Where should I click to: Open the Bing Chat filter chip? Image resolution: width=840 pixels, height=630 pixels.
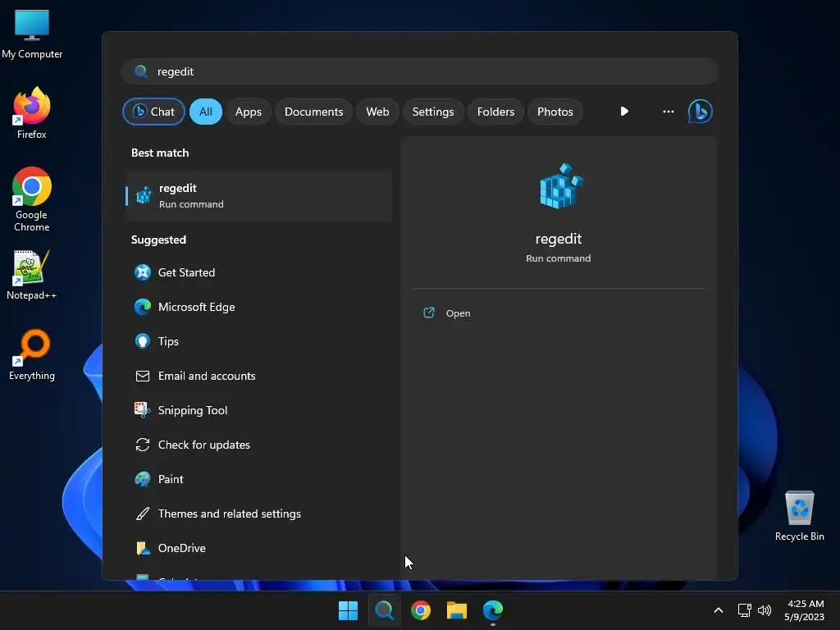pyautogui.click(x=153, y=112)
